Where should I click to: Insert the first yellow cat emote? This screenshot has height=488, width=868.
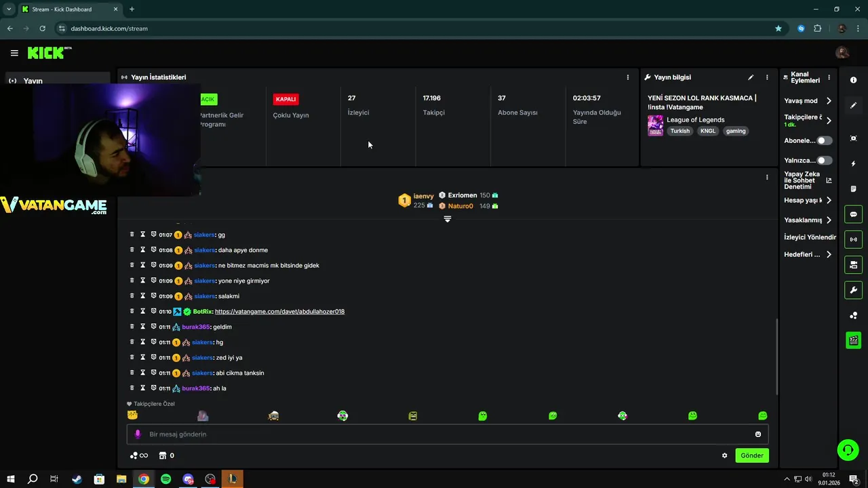(x=133, y=415)
